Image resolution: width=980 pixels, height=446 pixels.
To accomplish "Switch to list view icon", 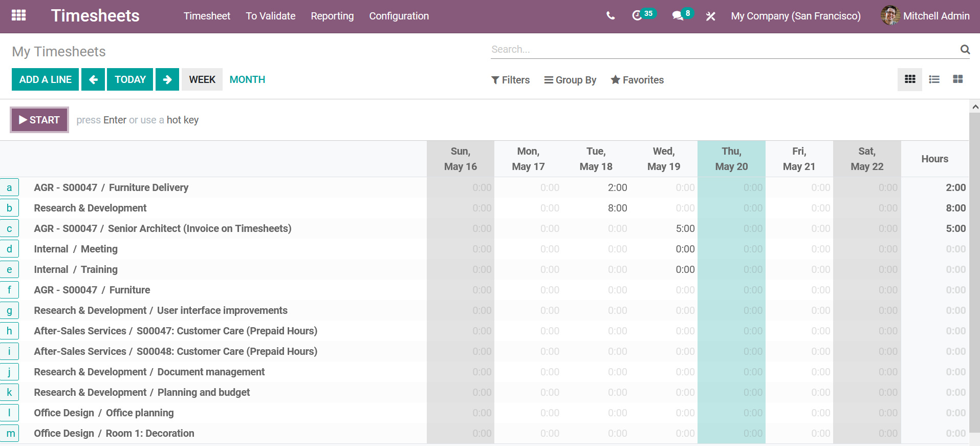I will tap(934, 79).
